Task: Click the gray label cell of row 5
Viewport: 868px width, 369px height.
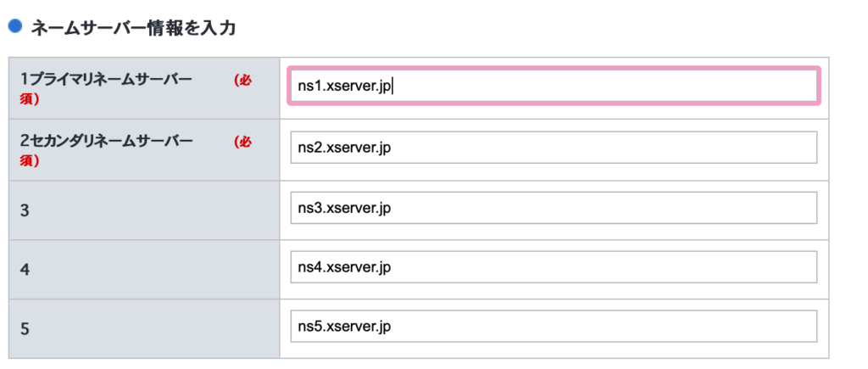Action: (144, 328)
